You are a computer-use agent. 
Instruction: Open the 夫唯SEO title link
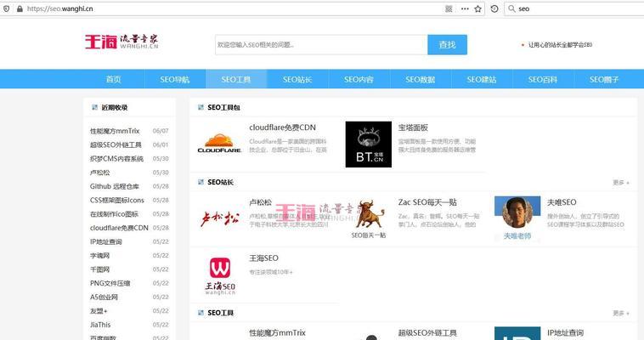pos(562,202)
